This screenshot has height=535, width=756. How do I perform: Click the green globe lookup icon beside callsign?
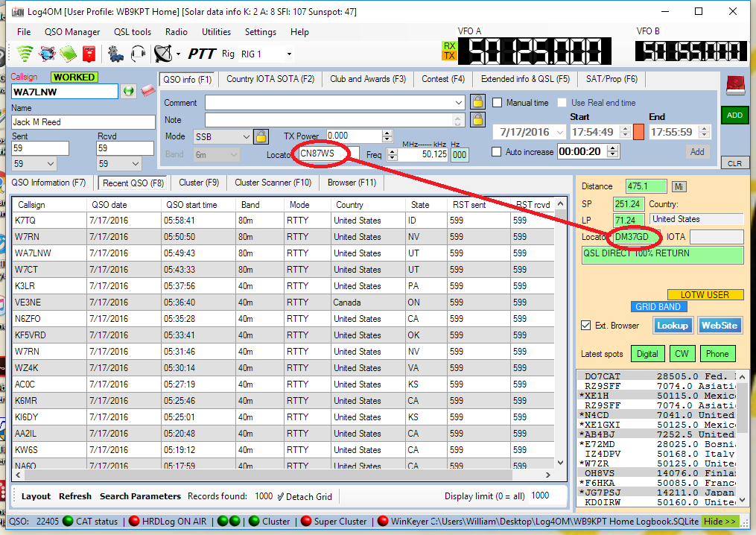128,91
